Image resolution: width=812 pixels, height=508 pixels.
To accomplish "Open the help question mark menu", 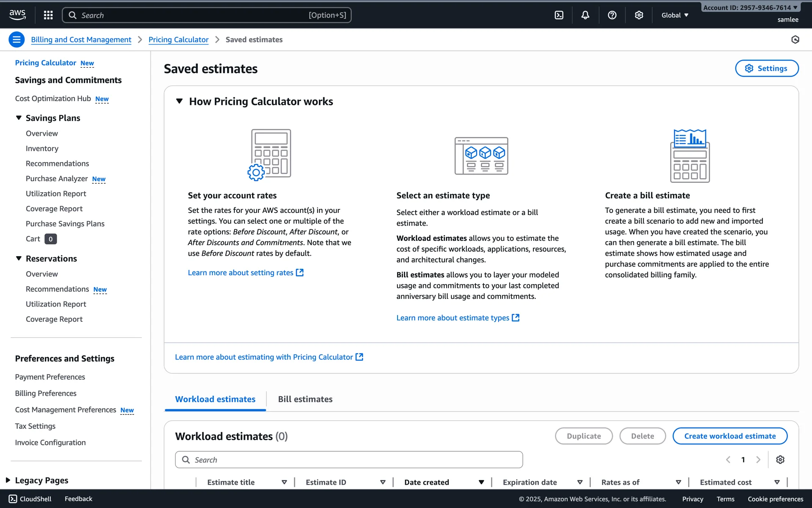I will click(612, 15).
